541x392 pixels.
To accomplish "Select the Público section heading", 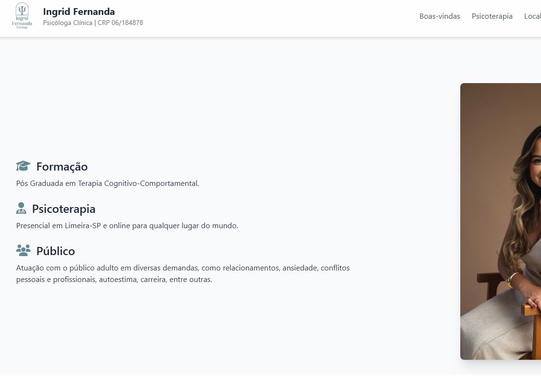I will tap(56, 251).
